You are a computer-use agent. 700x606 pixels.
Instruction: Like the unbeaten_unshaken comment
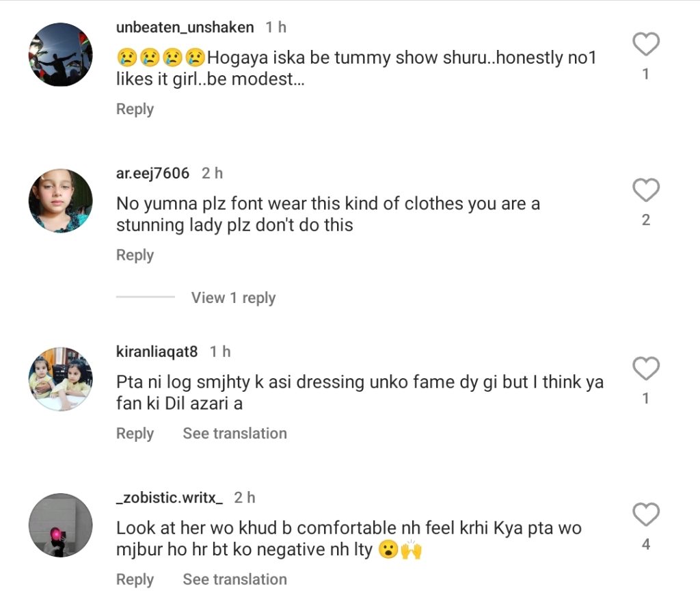645,45
